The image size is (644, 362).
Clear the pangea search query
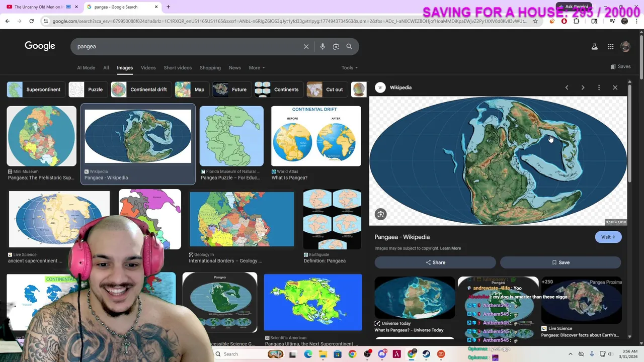click(x=306, y=46)
